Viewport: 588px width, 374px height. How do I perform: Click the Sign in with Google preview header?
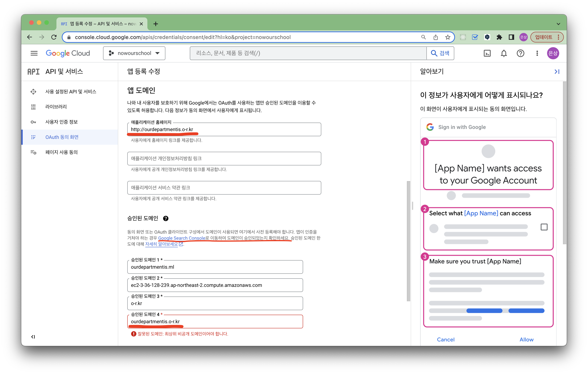click(x=462, y=127)
